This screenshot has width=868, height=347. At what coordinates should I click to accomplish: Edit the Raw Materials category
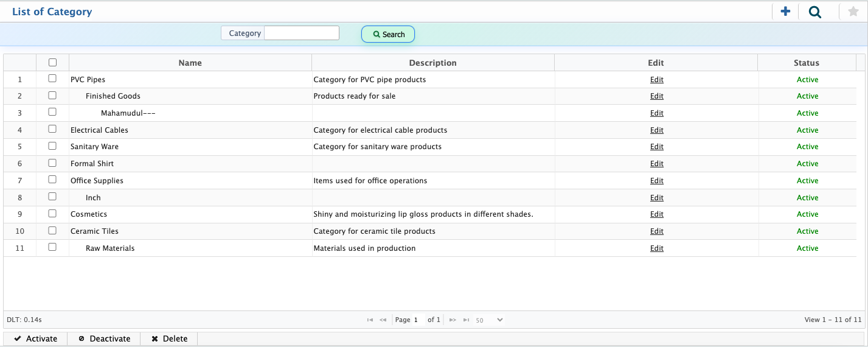click(x=657, y=248)
